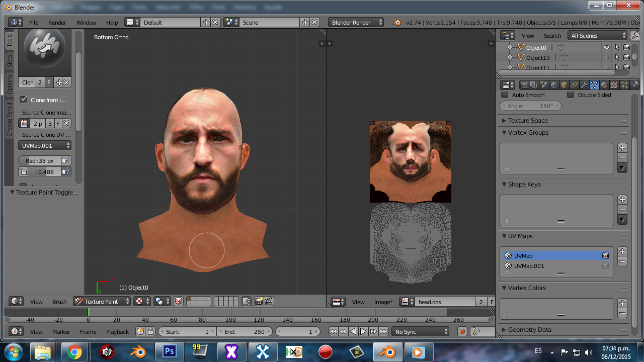
Task: Click the brush strength 0.486 slider
Action: [45, 171]
